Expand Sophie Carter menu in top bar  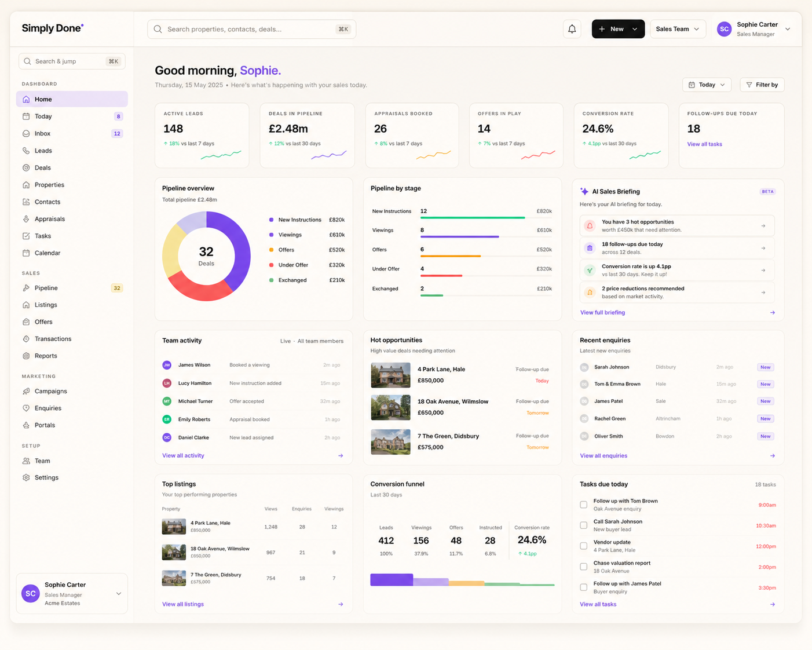click(x=788, y=29)
